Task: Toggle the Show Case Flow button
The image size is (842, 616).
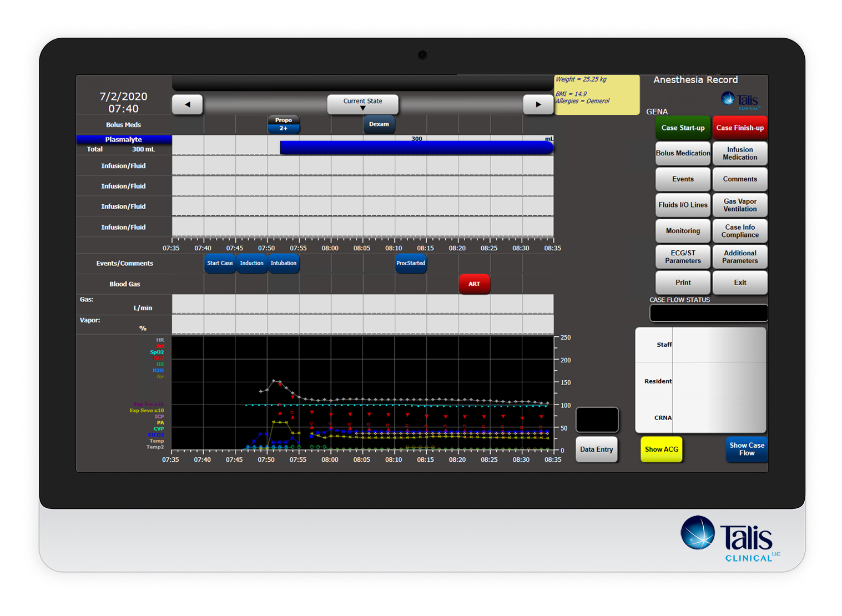Action: [x=747, y=450]
